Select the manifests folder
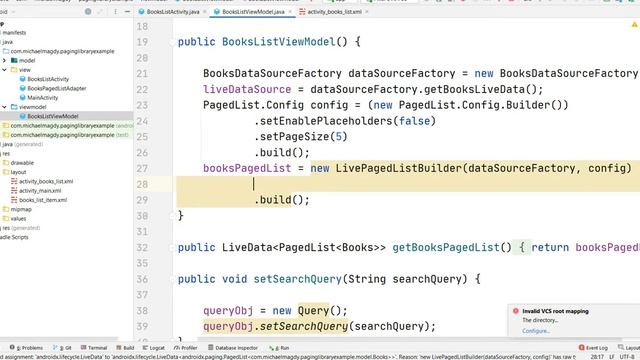640x360 pixels. click(x=14, y=33)
